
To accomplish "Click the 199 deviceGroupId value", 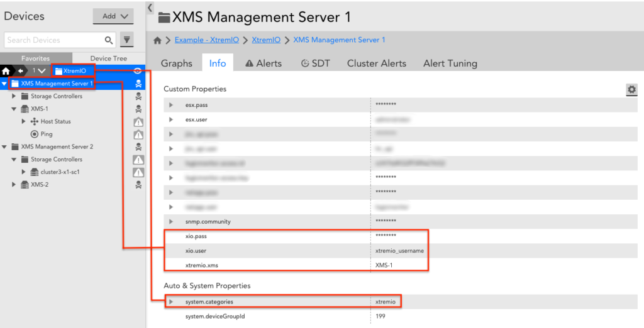I will 380,317.
